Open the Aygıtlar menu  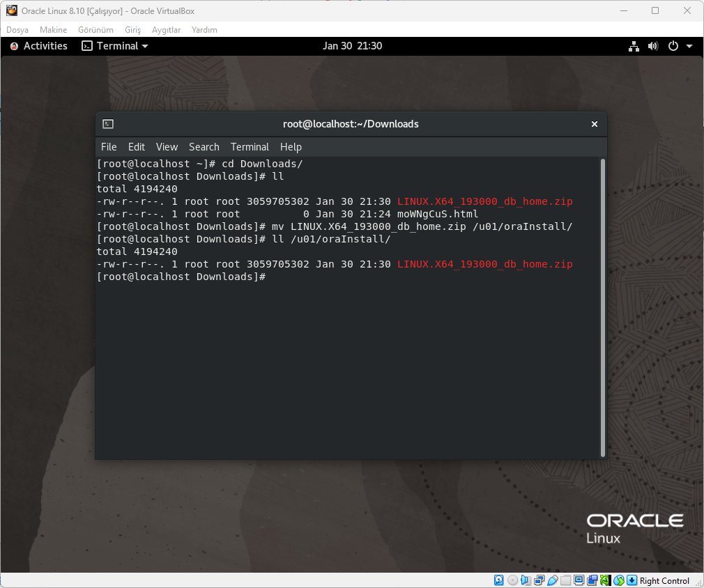[x=166, y=30]
